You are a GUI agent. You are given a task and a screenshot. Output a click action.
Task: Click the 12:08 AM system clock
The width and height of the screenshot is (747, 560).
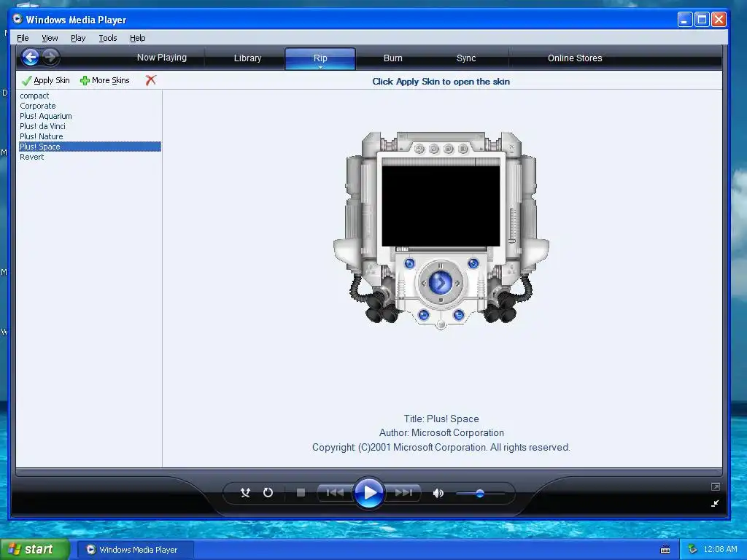(x=720, y=550)
